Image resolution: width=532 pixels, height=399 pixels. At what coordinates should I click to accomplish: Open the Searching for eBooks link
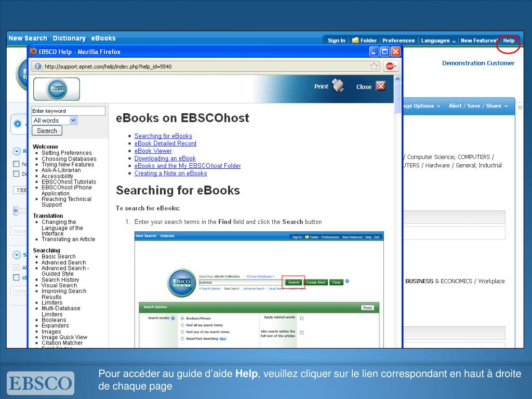(x=163, y=136)
